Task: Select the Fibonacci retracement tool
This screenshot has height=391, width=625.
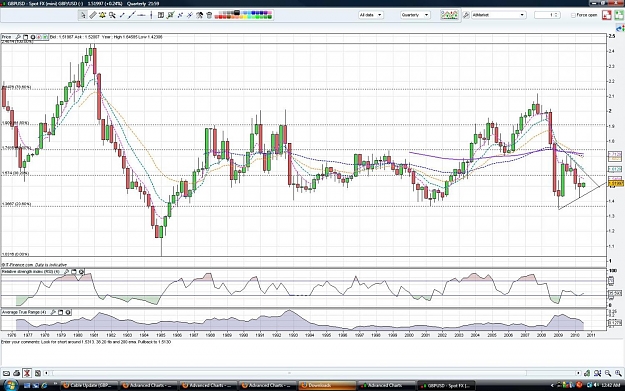Action: [x=161, y=15]
